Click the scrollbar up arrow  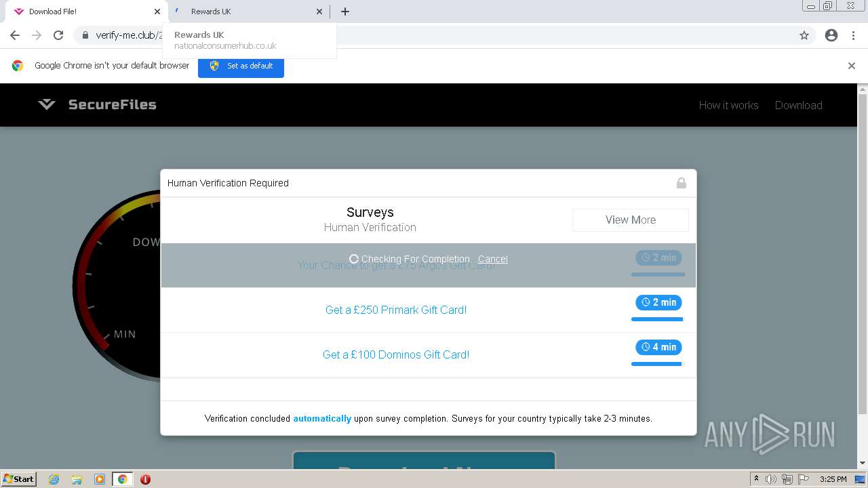coord(863,89)
